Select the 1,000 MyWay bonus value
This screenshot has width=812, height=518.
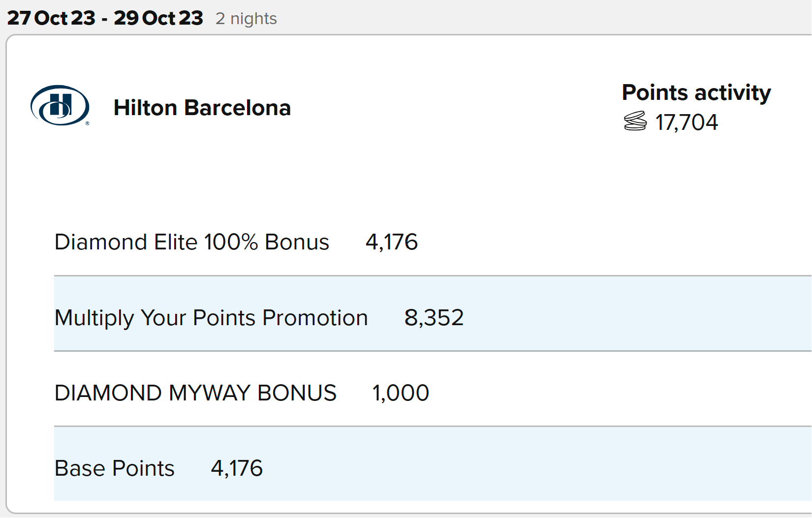pos(401,393)
